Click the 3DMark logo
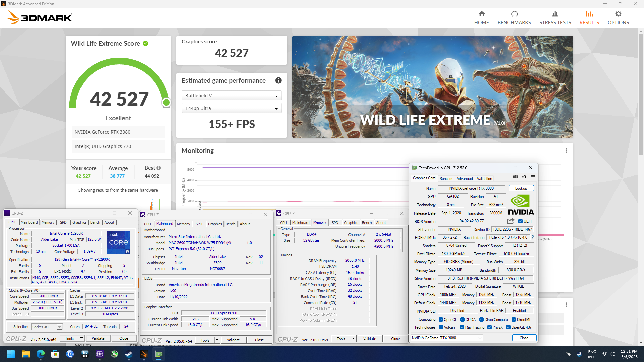This screenshot has width=644, height=362. [x=40, y=17]
